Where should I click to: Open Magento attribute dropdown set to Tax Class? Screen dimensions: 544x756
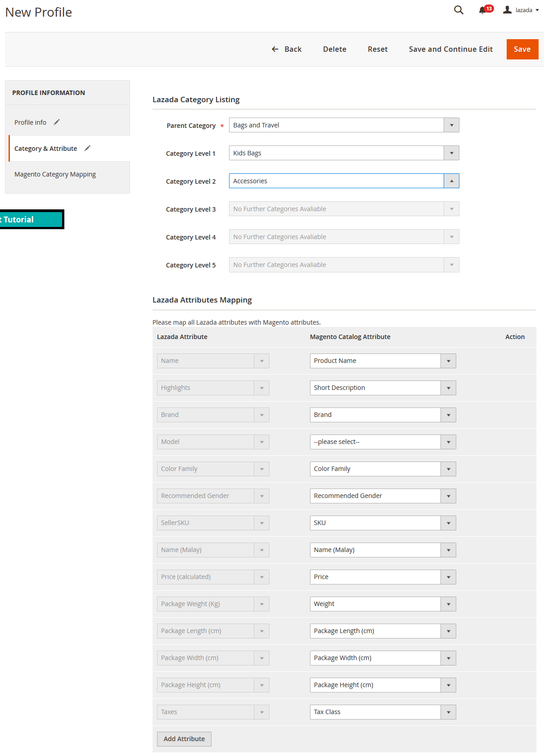(x=383, y=712)
